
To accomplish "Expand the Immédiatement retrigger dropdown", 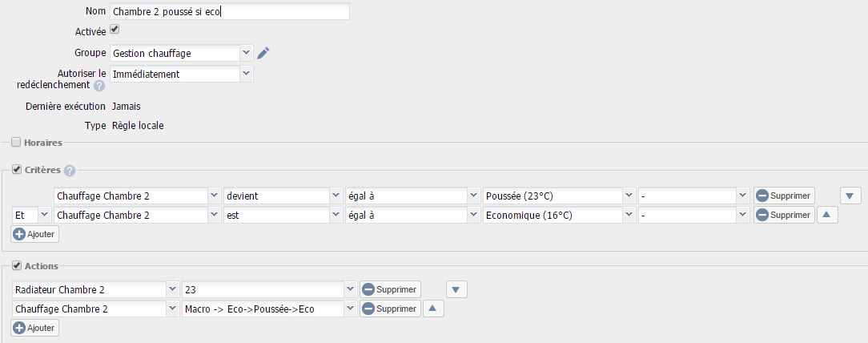I will (182, 74).
